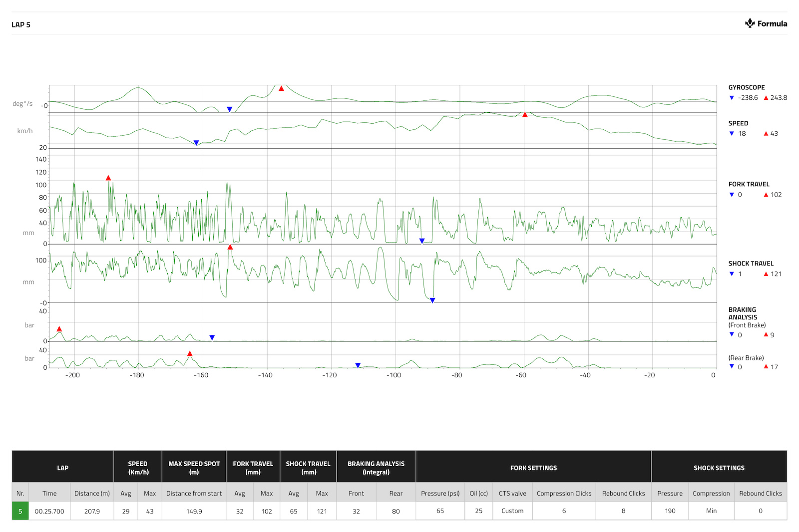The width and height of the screenshot is (799, 532).
Task: Click the LAP 5 page heading
Action: click(x=21, y=24)
